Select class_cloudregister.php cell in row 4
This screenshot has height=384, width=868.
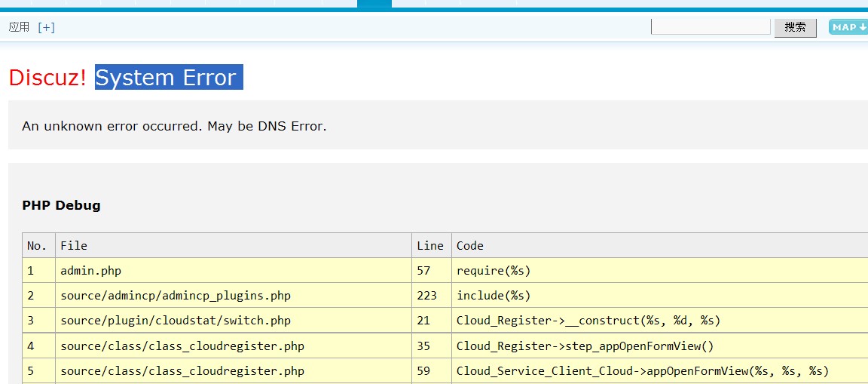pyautogui.click(x=234, y=346)
